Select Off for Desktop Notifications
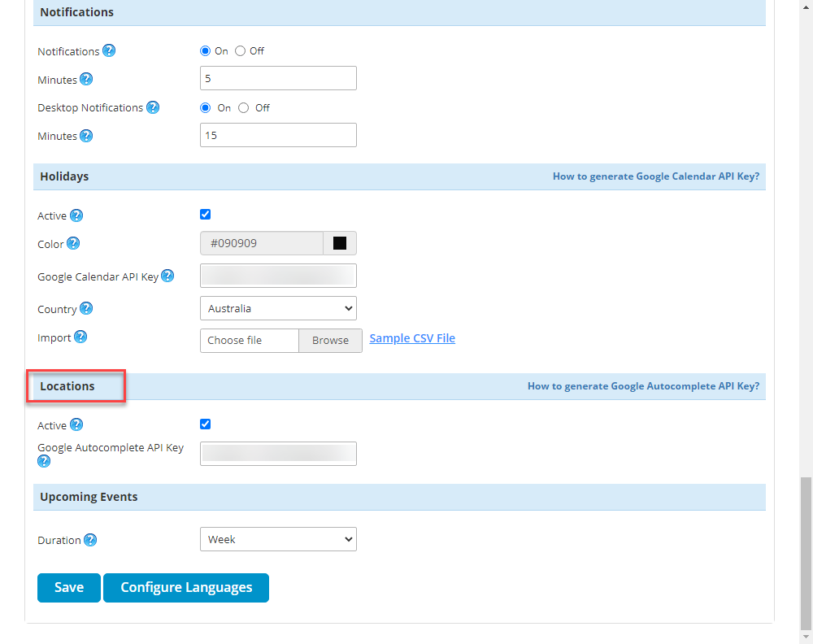 [244, 108]
